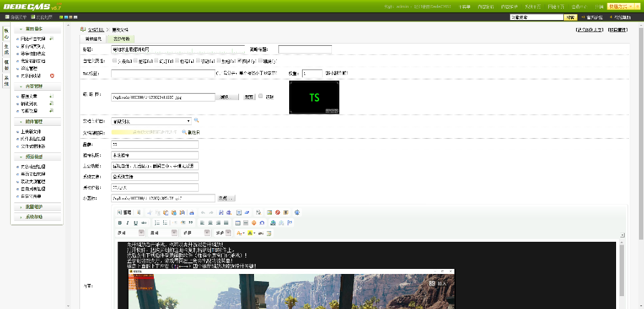
Task: Select the gray skin color square
Action: click(76, 17)
